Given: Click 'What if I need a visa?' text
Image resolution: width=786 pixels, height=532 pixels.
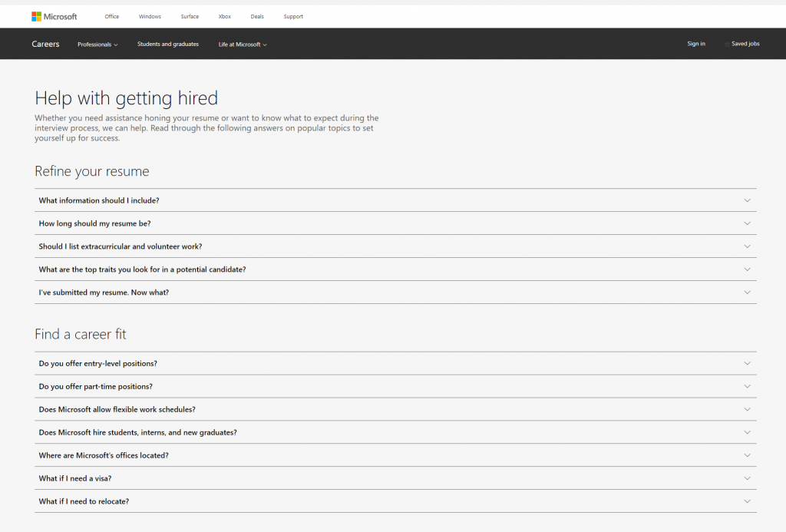Looking at the screenshot, I should [x=75, y=478].
